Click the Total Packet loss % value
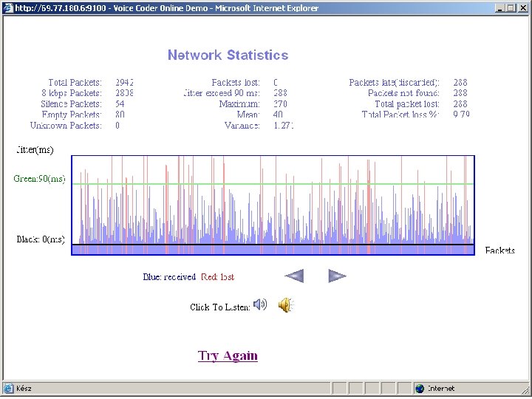The width and height of the screenshot is (532, 399). 461,115
